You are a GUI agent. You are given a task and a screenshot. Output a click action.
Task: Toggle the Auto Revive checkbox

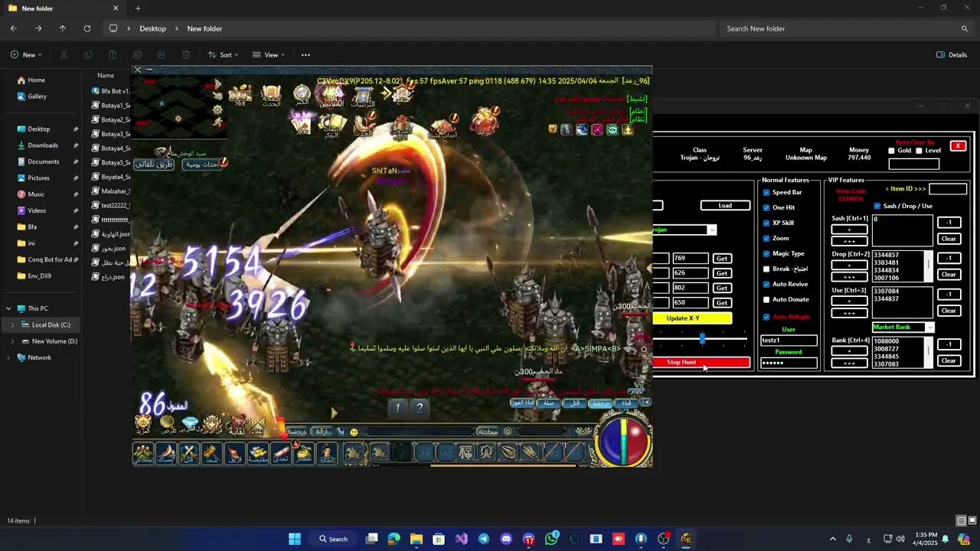[x=766, y=284]
